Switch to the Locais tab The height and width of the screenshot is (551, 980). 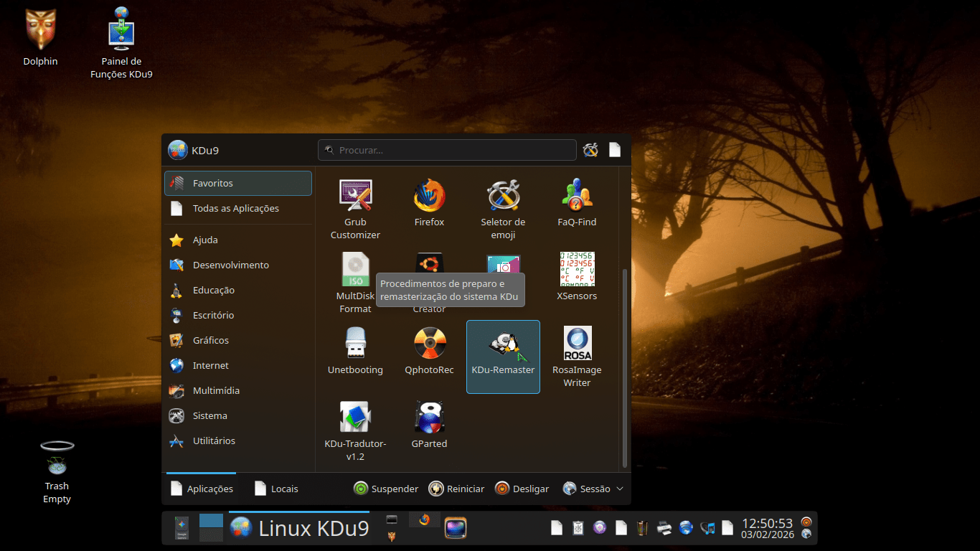(x=277, y=489)
